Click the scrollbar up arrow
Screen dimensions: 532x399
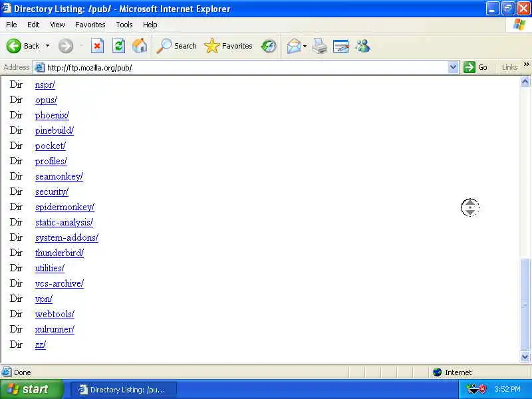click(525, 81)
